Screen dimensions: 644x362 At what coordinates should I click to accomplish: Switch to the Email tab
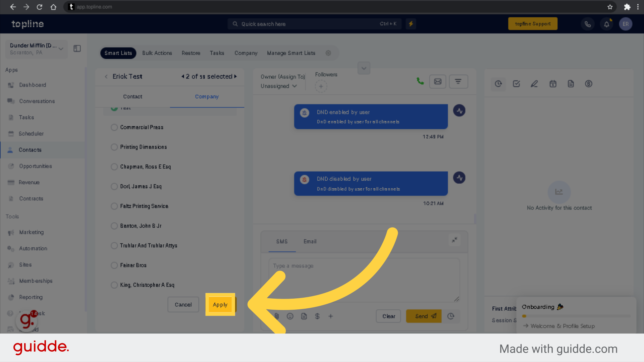310,241
